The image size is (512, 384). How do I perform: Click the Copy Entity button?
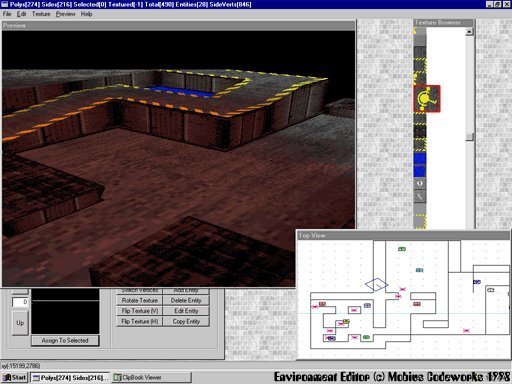coord(186,322)
